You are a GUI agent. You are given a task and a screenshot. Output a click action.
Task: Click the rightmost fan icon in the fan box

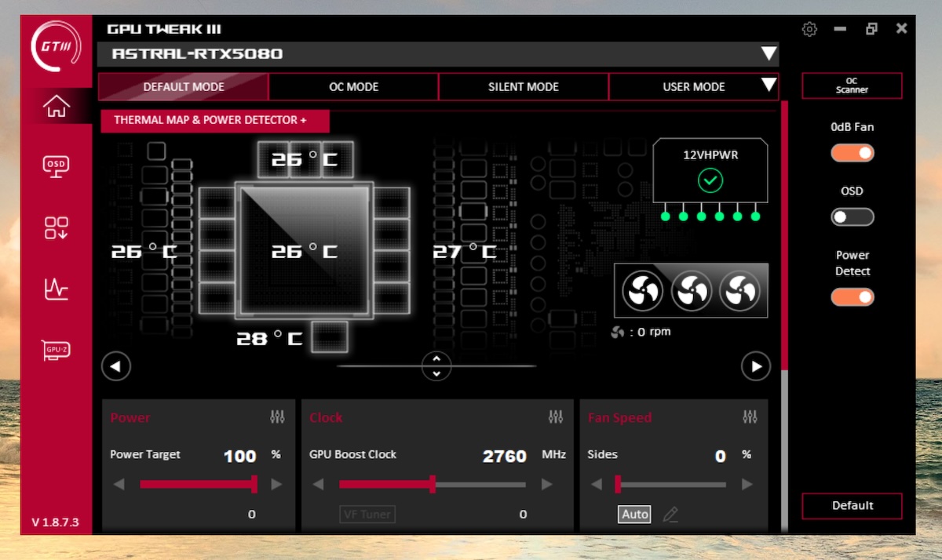coord(739,291)
